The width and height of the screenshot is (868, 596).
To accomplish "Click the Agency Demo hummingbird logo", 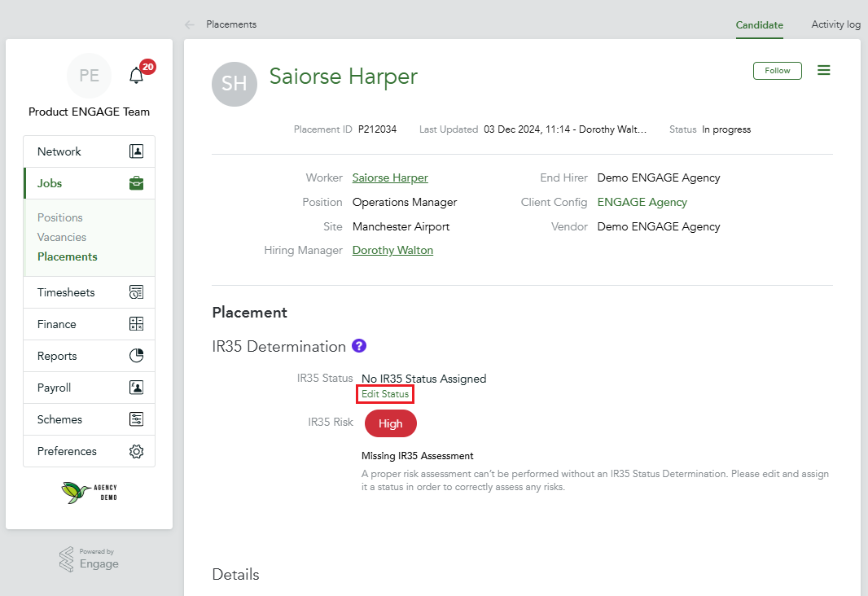I will (89, 492).
